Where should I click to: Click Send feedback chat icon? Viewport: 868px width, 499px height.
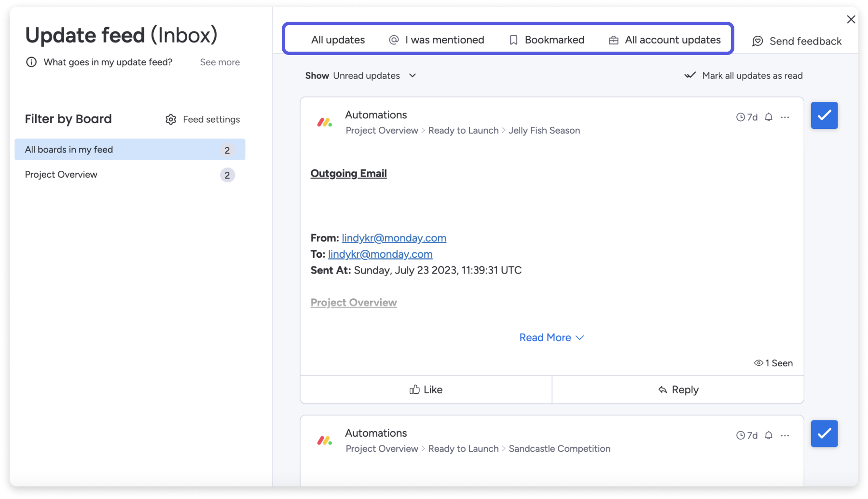pyautogui.click(x=758, y=42)
